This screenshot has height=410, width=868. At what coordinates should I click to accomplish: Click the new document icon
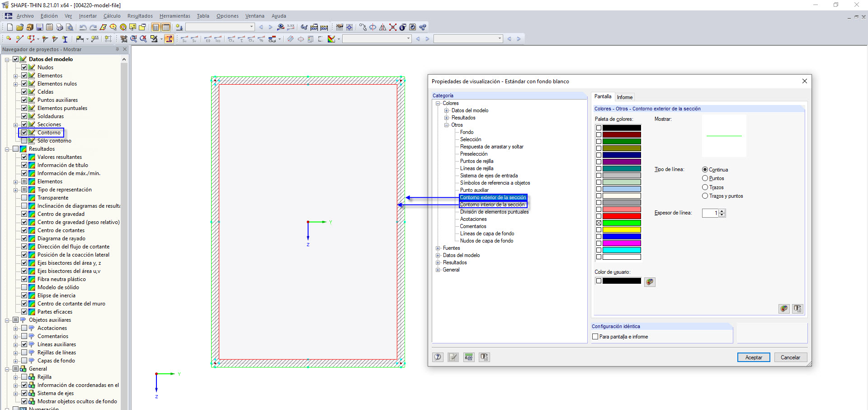9,27
